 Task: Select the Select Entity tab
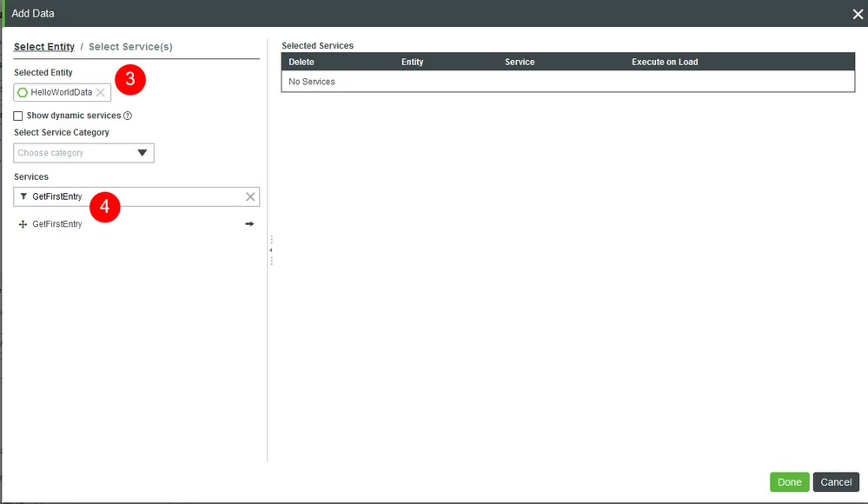click(x=44, y=46)
